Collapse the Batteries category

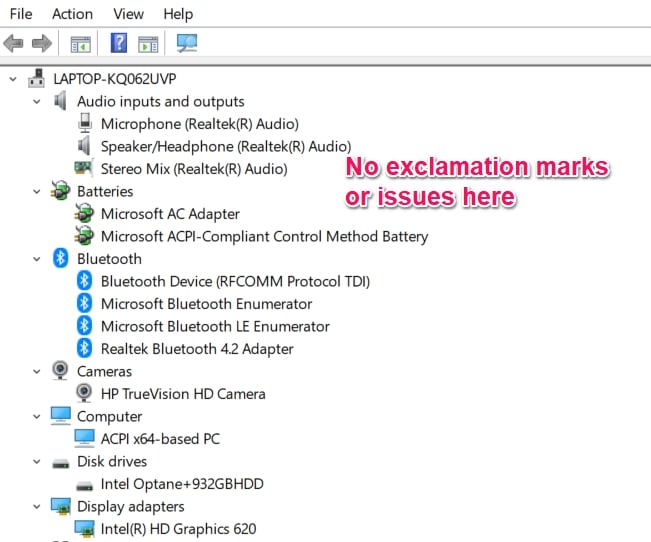37,191
